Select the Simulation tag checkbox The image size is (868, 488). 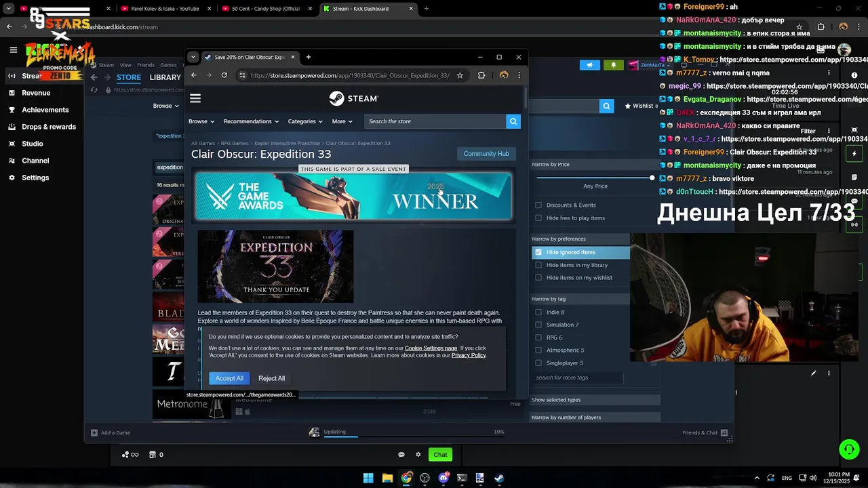538,325
